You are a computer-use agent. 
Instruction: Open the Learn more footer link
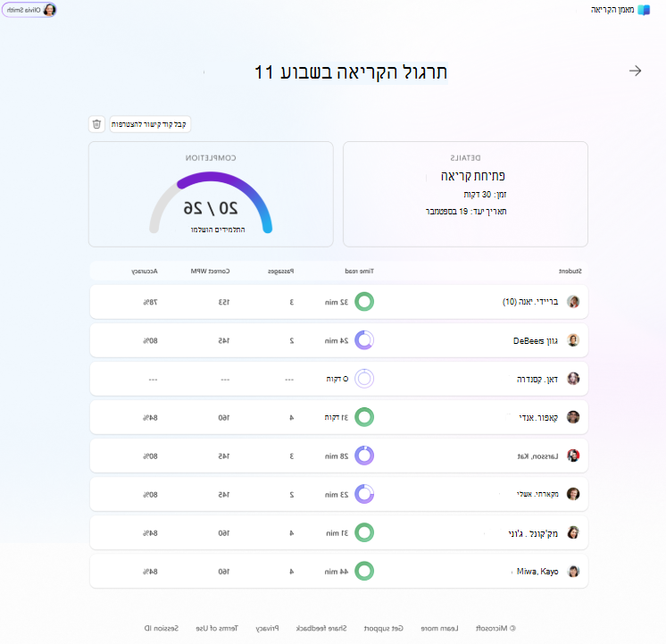click(x=439, y=628)
